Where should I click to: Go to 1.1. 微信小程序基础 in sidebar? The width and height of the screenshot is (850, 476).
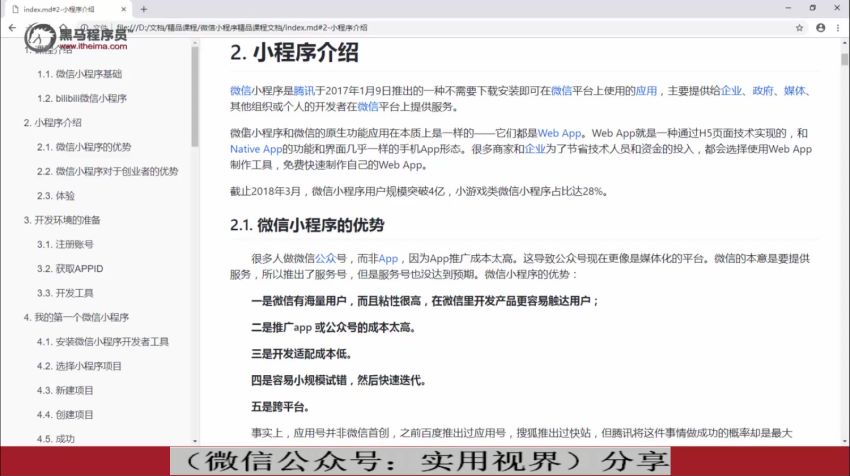(80, 74)
